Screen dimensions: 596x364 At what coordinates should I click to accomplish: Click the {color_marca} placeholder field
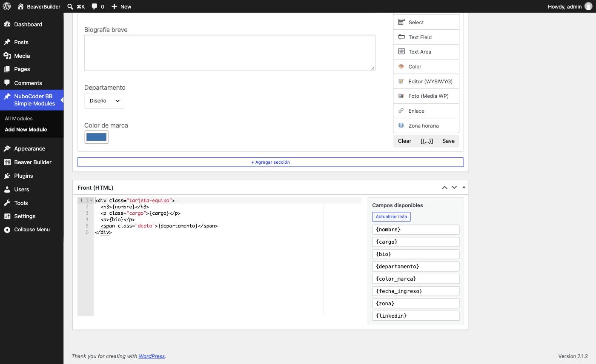[x=415, y=279]
